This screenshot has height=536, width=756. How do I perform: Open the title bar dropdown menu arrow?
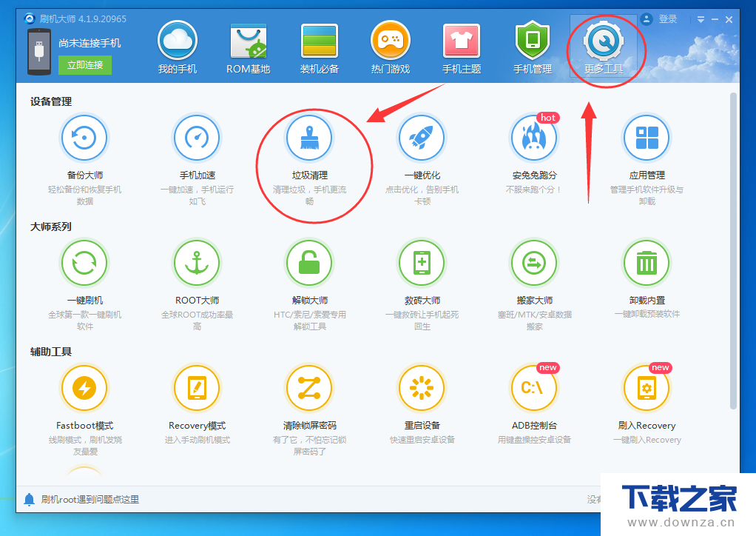[x=701, y=19]
